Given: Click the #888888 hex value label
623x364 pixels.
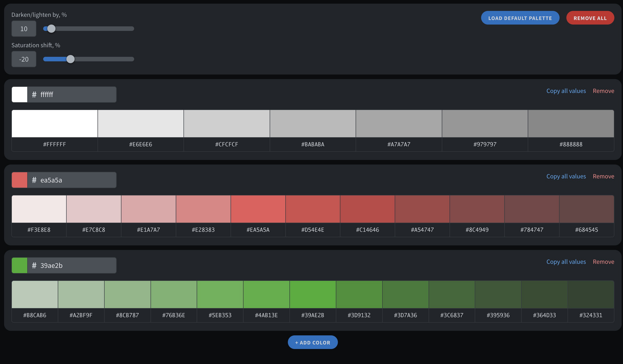Looking at the screenshot, I should click(571, 144).
